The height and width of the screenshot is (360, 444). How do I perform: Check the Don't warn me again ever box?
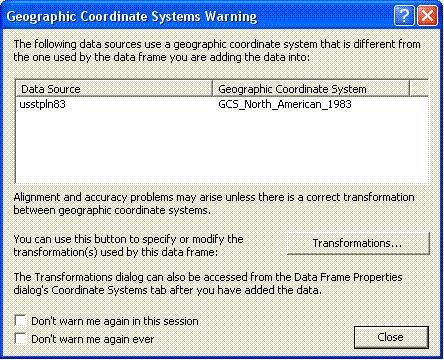[x=21, y=339]
